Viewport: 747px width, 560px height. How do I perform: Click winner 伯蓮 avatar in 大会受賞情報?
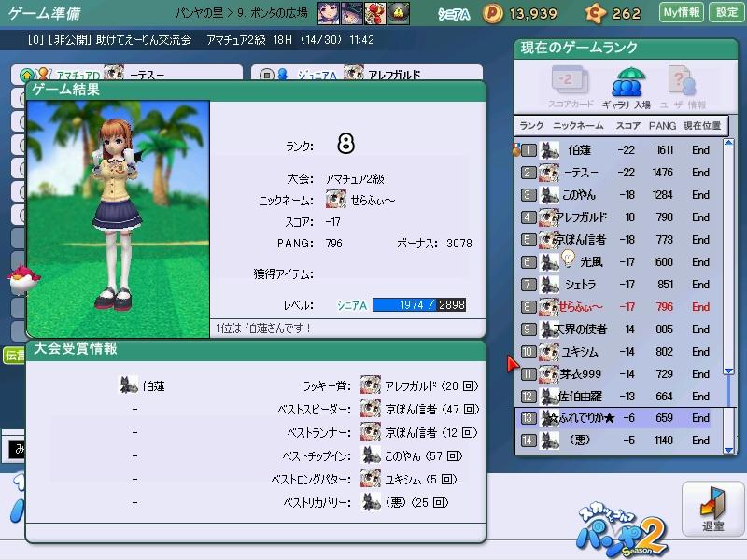[x=128, y=385]
